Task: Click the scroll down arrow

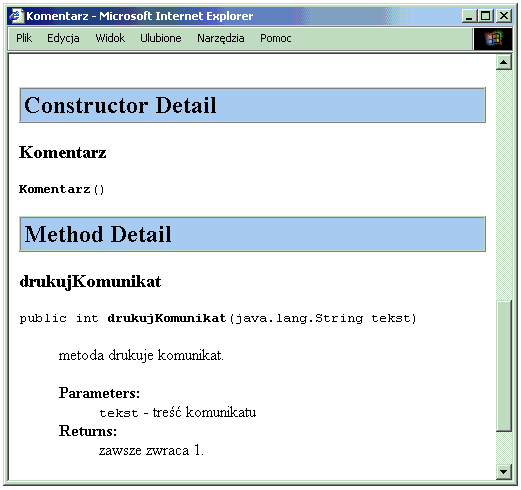Action: pos(504,472)
